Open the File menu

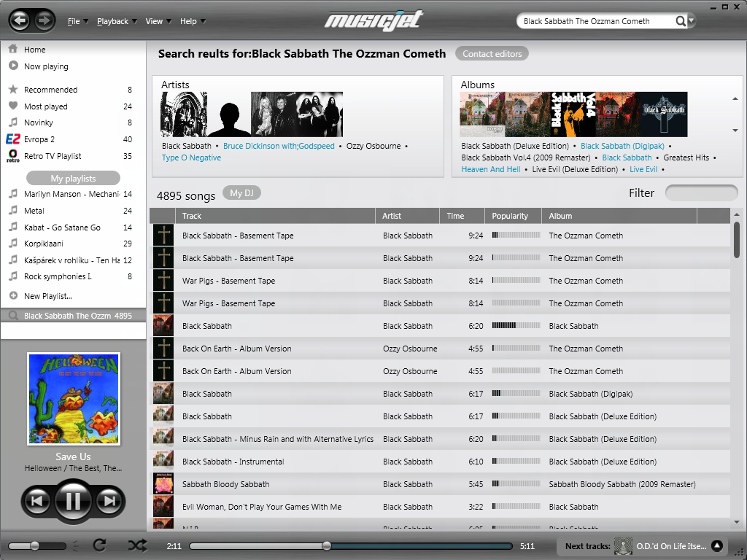pyautogui.click(x=77, y=21)
